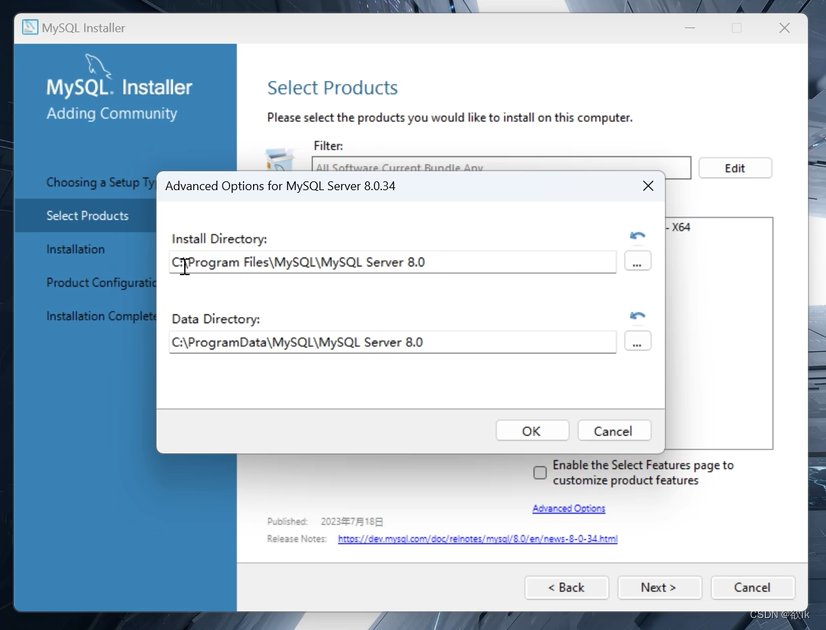The width and height of the screenshot is (826, 630).
Task: Click the MySQL Installer title bar icon
Action: (x=30, y=27)
